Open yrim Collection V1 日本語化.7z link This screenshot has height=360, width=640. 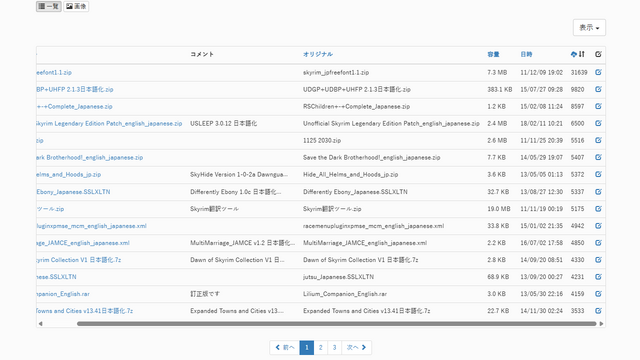click(x=78, y=260)
